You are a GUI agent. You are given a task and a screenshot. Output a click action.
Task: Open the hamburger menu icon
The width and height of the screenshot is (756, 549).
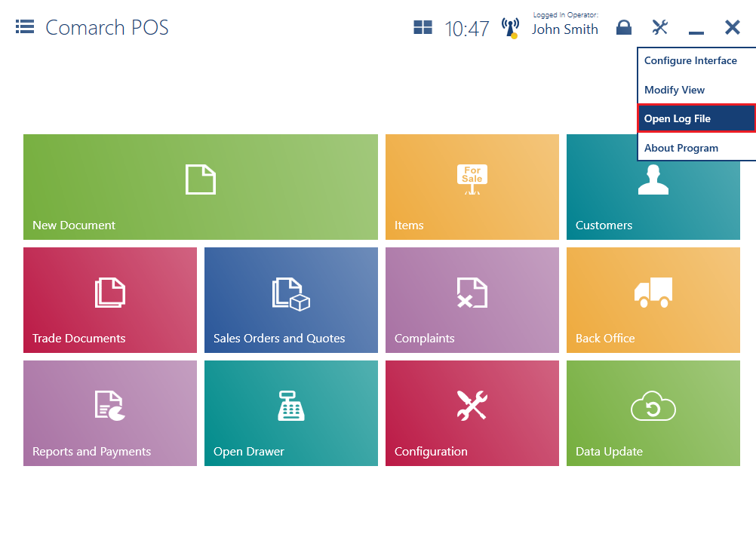tap(24, 26)
